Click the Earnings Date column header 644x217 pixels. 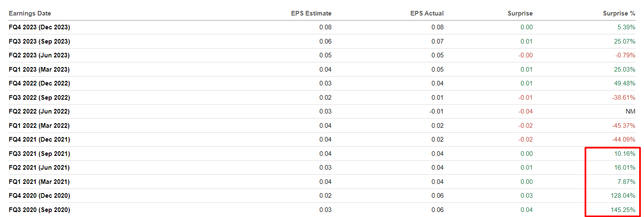(x=30, y=13)
